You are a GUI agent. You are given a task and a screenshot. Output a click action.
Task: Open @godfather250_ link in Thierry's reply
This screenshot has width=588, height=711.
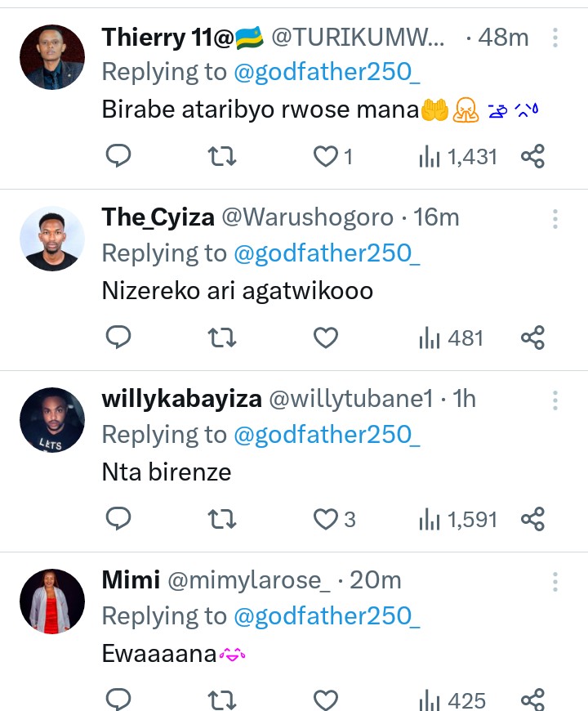pos(327,72)
